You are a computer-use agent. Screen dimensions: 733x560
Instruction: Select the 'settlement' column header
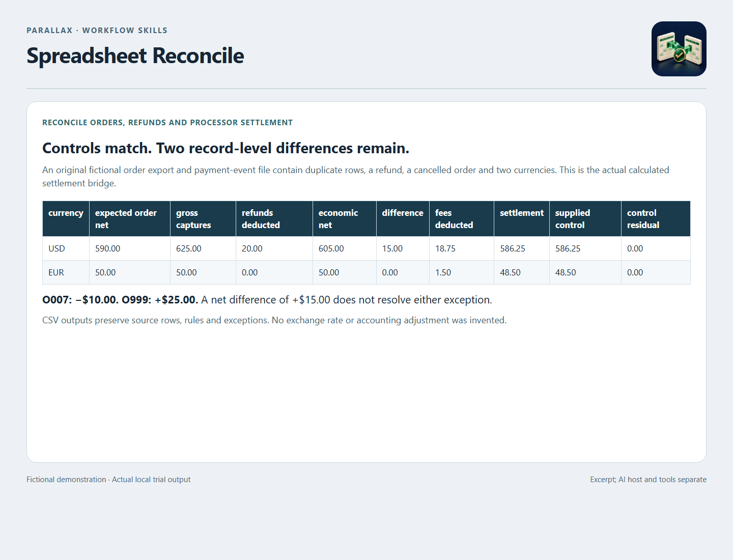(522, 219)
